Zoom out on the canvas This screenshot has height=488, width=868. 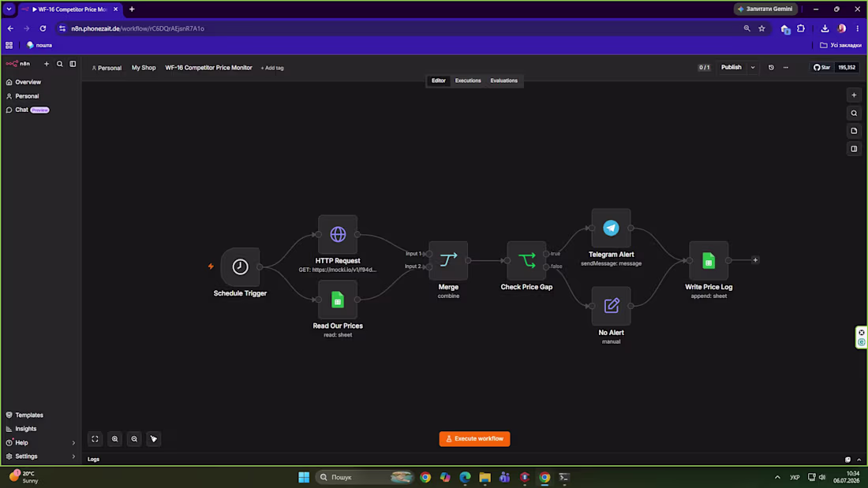134,439
